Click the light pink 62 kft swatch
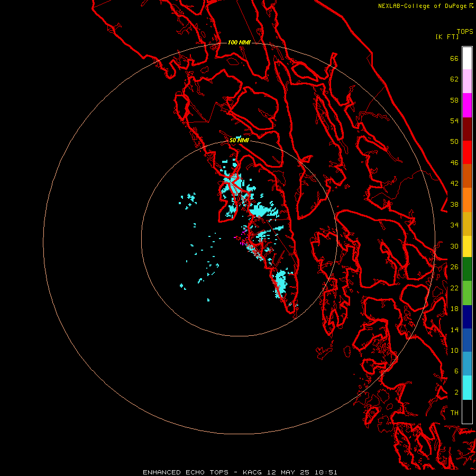Image resolution: width=476 pixels, height=476 pixels. (x=467, y=81)
